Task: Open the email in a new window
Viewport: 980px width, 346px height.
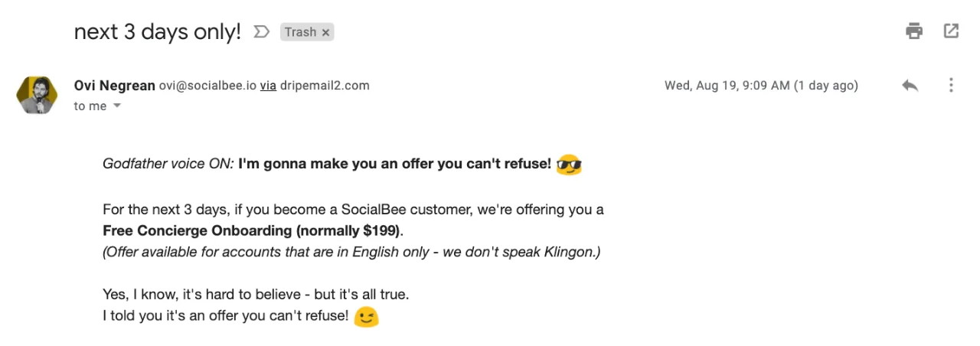Action: click(x=951, y=31)
